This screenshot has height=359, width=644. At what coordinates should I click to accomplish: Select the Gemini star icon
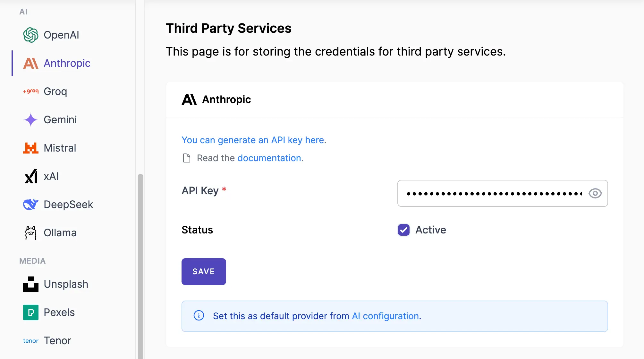coord(30,120)
